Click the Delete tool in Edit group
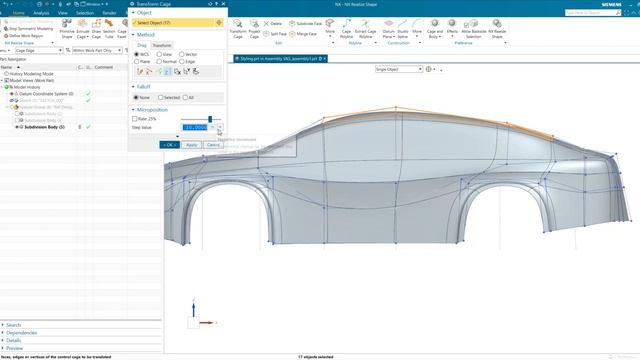640x360 pixels. [273, 24]
